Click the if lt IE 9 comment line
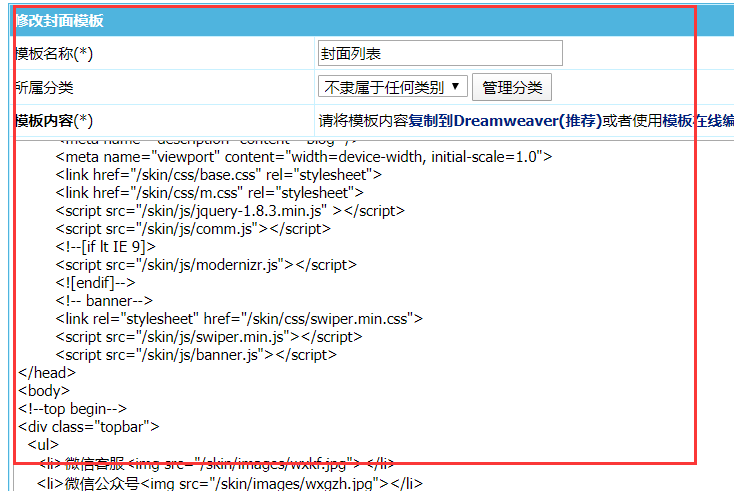Viewport: 734px width, 491px height. click(105, 247)
